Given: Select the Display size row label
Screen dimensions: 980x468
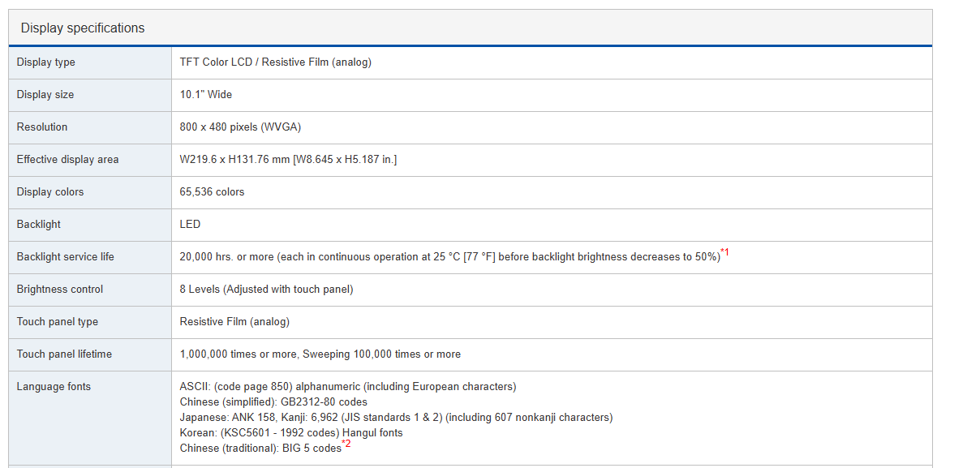Looking at the screenshot, I should pyautogui.click(x=45, y=95).
